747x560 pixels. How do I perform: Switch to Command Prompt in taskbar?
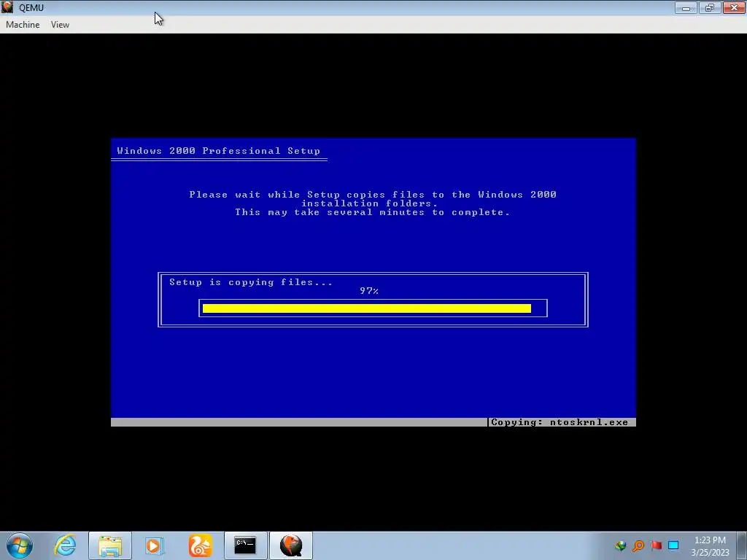click(x=245, y=545)
